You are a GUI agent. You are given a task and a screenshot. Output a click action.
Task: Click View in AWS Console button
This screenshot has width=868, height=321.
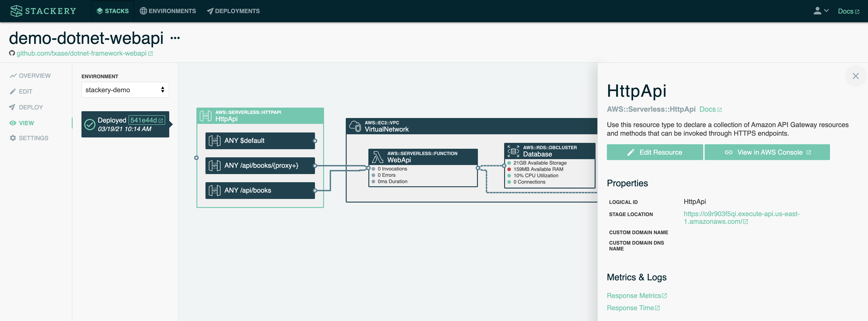(767, 152)
